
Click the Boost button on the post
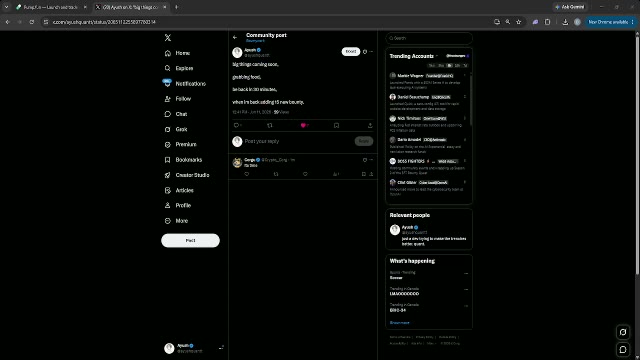351,51
